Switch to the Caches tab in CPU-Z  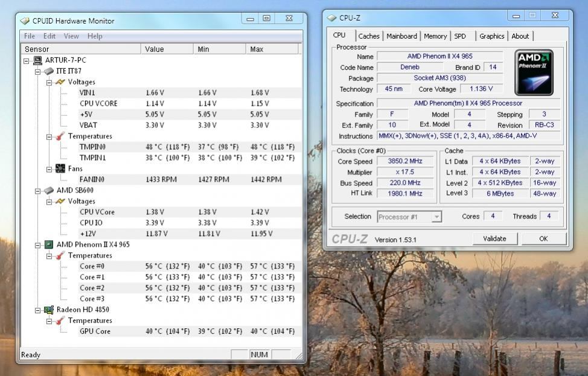(x=369, y=36)
